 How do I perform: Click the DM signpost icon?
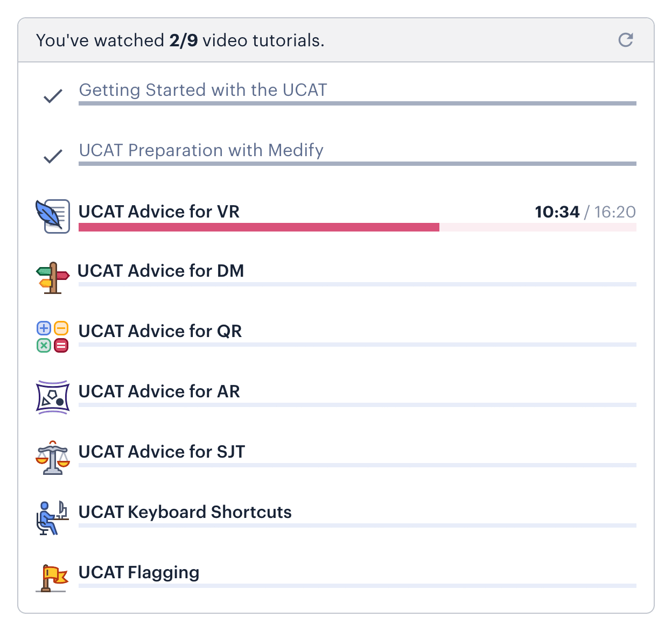[53, 277]
